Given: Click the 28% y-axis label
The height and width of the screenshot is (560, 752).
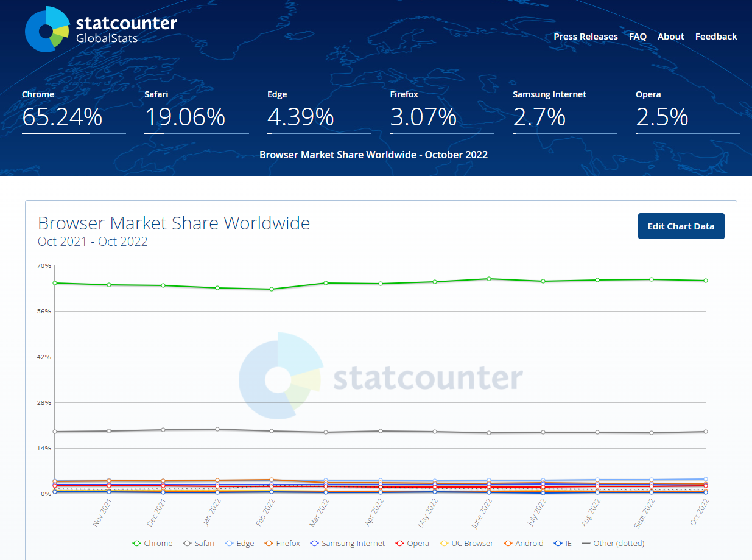Looking at the screenshot, I should [x=43, y=403].
